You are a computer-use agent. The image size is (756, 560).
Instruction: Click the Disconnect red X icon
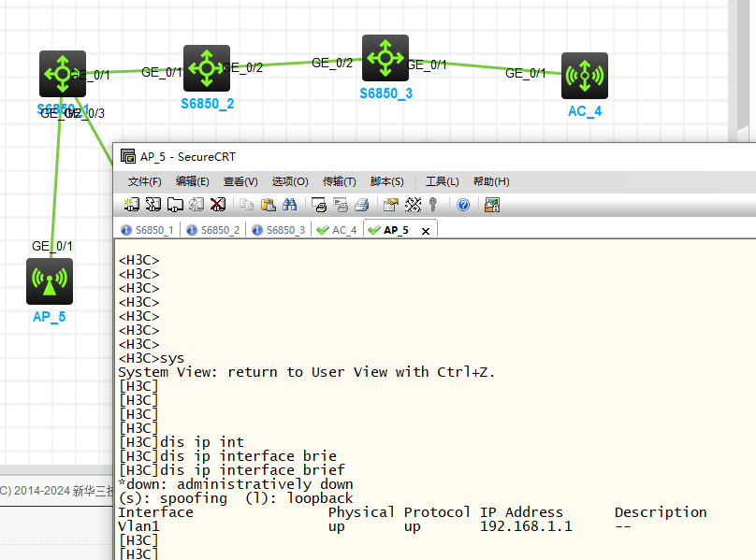click(x=218, y=205)
